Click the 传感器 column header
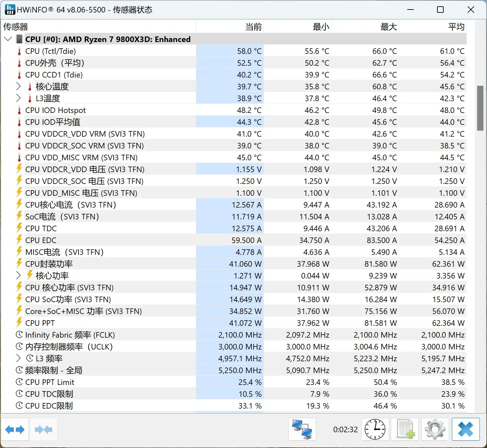The image size is (487, 448). click(x=15, y=27)
